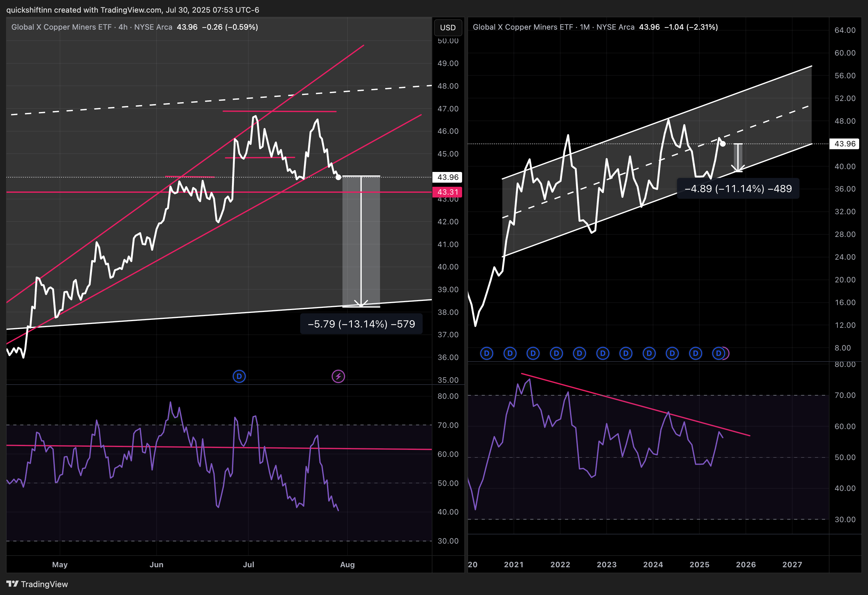This screenshot has width=868, height=595.
Task: Click the white price dot at the end of the monthly line
Action: [723, 144]
